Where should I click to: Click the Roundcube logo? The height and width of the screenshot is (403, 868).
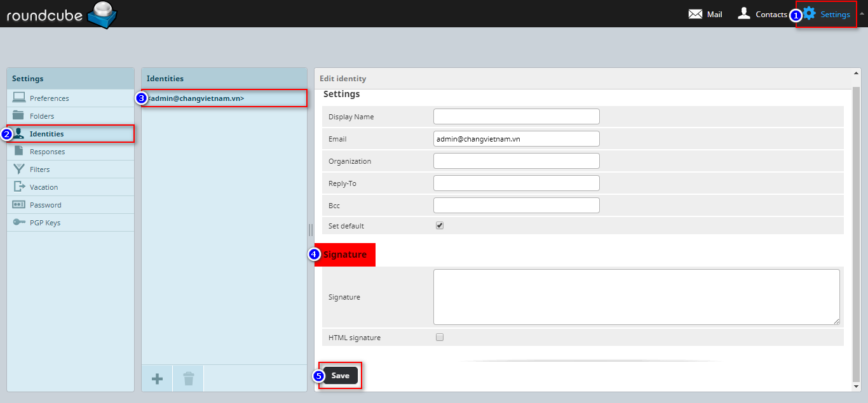(x=61, y=15)
